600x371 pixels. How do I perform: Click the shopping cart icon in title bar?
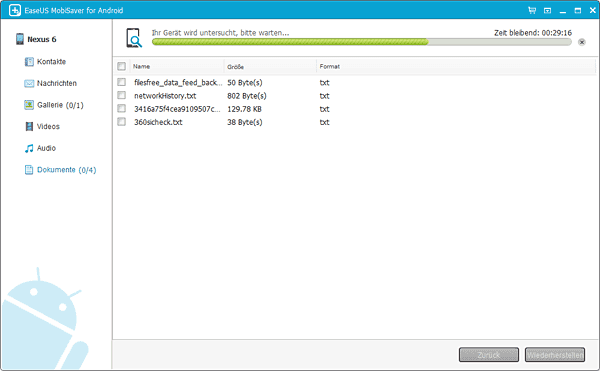pyautogui.click(x=532, y=10)
